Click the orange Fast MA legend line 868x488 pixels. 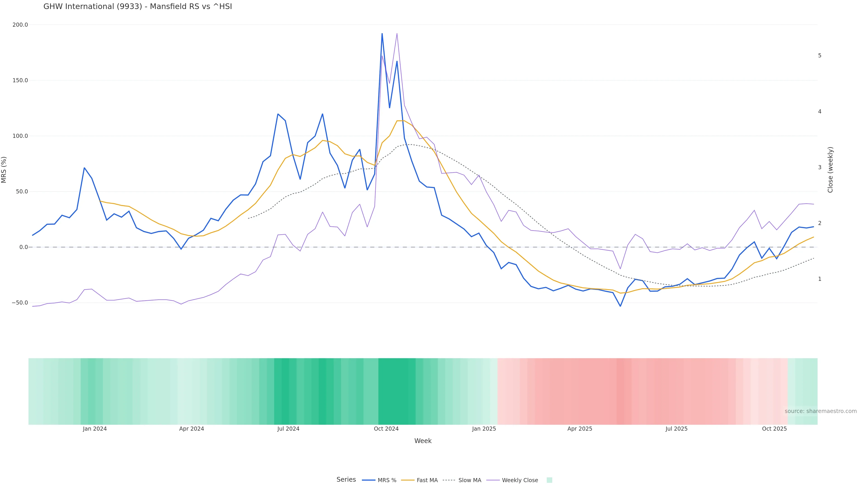coord(408,480)
